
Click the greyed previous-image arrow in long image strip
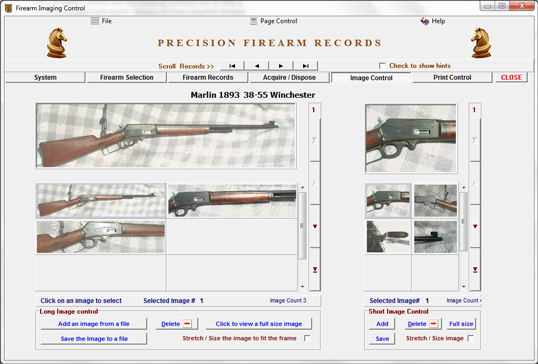click(315, 183)
